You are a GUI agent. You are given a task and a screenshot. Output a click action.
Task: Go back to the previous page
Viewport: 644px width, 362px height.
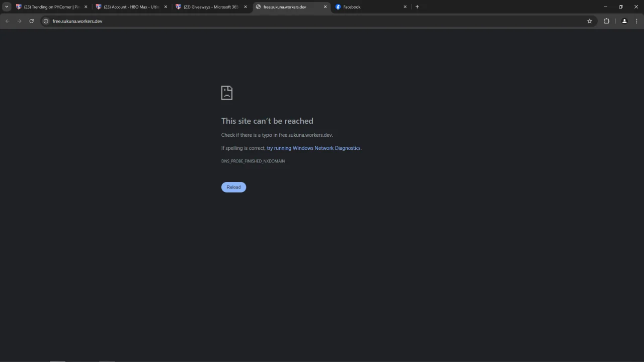(x=8, y=21)
